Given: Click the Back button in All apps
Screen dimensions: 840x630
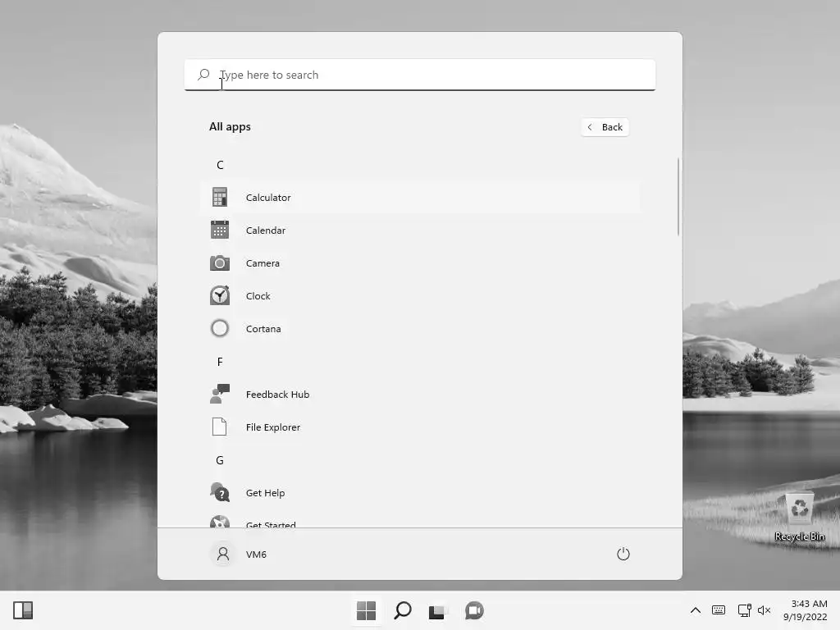Looking at the screenshot, I should [605, 127].
